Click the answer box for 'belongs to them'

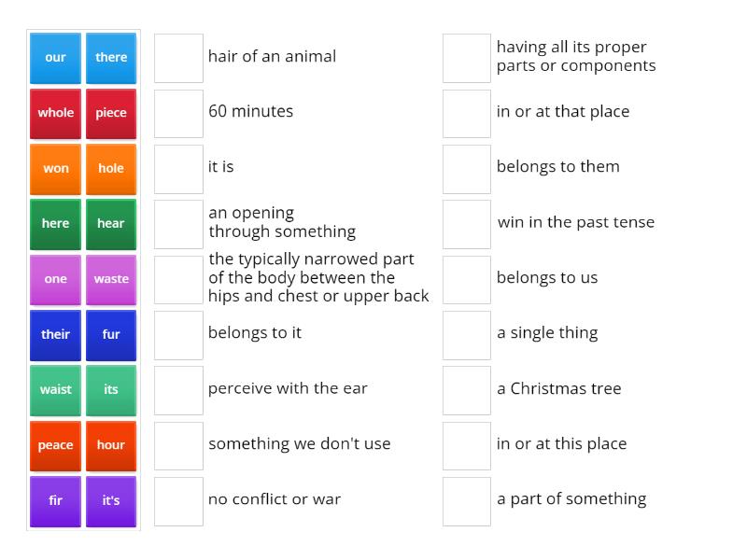pyautogui.click(x=466, y=166)
